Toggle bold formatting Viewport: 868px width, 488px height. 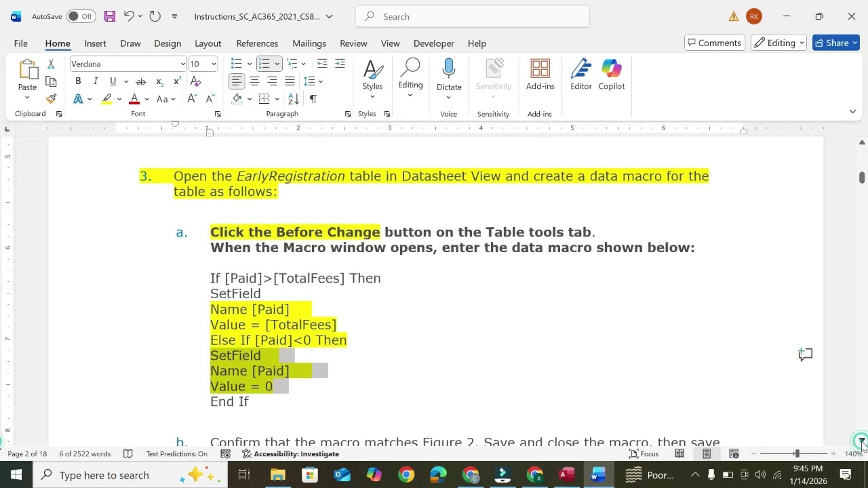coord(78,81)
